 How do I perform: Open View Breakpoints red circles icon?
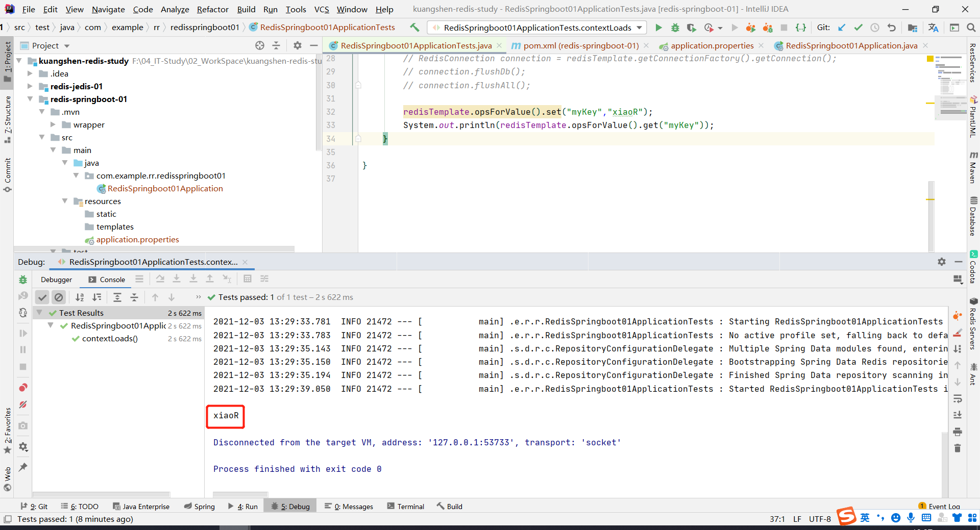coord(23,388)
